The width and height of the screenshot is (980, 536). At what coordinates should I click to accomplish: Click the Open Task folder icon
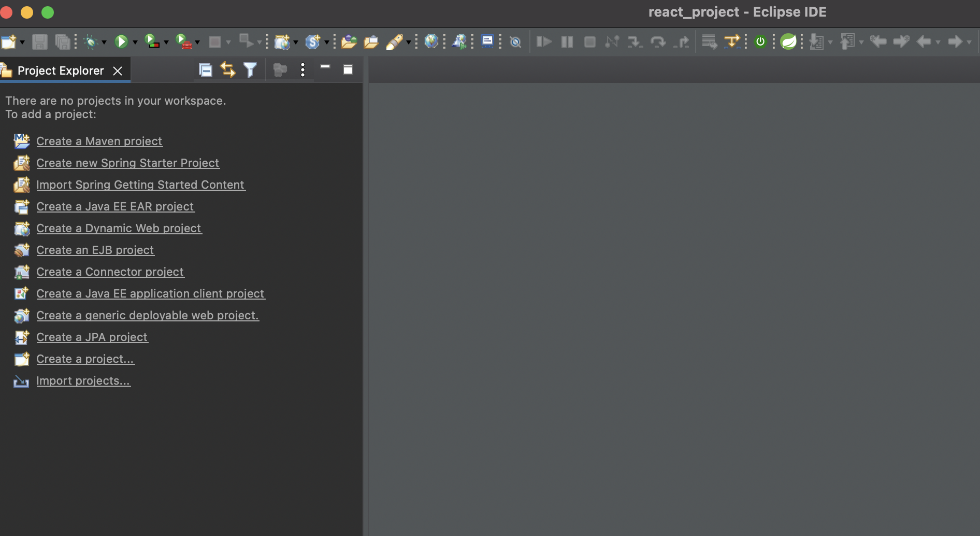pos(371,41)
